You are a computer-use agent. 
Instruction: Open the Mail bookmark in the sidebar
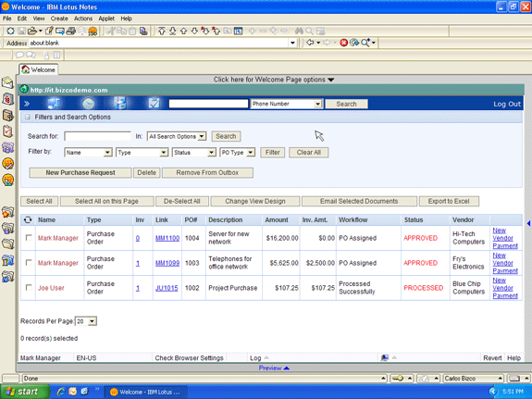pyautogui.click(x=7, y=82)
